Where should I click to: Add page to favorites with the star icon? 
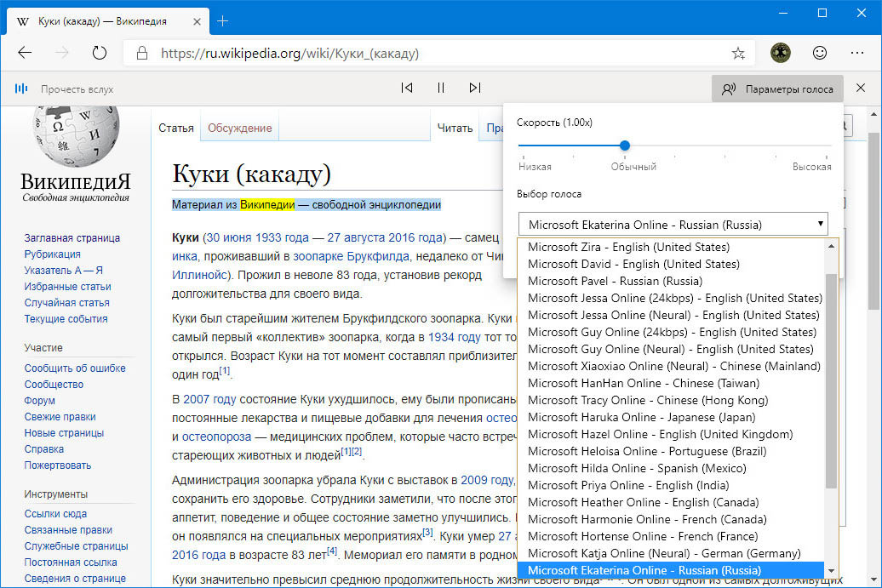[x=738, y=54]
